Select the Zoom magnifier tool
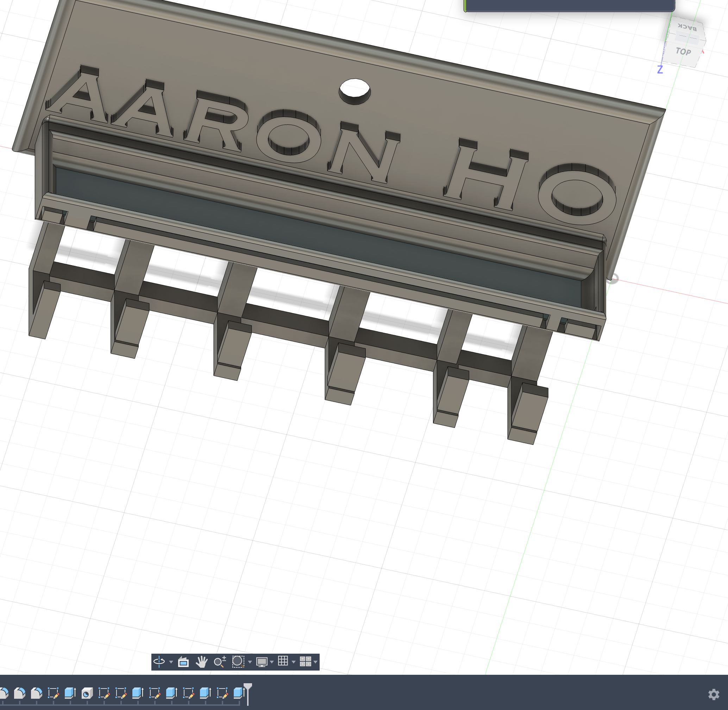 click(x=220, y=661)
